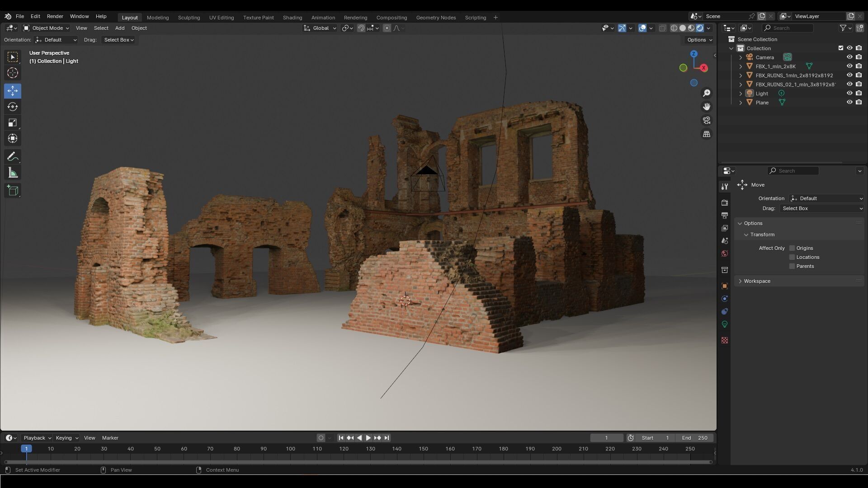This screenshot has width=868, height=488.
Task: Enable Affect Only Parents checkbox
Action: coord(792,266)
